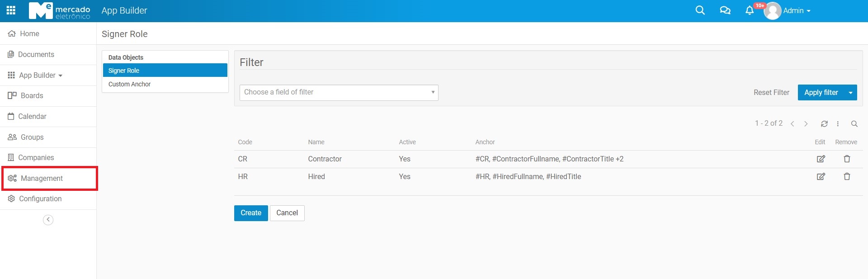The height and width of the screenshot is (279, 868).
Task: Edit the Contractor signer role
Action: click(821, 159)
